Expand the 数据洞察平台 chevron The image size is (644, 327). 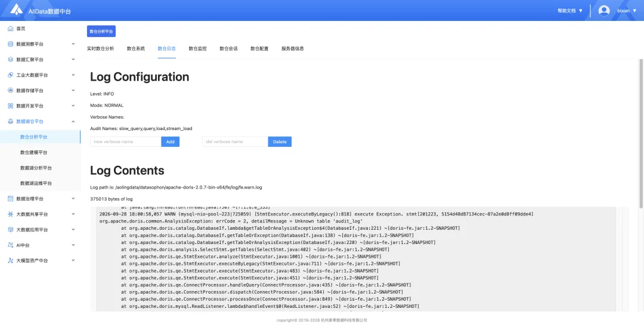point(73,44)
